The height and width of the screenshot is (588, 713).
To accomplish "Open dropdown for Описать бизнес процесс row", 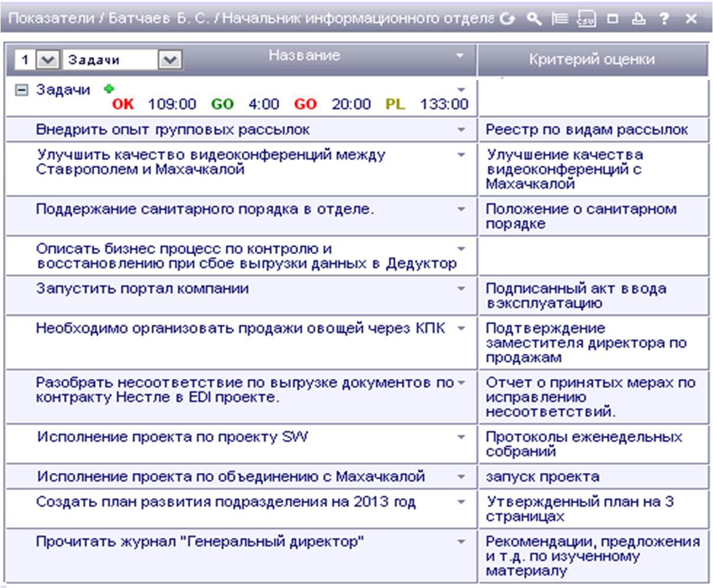I will 462,249.
